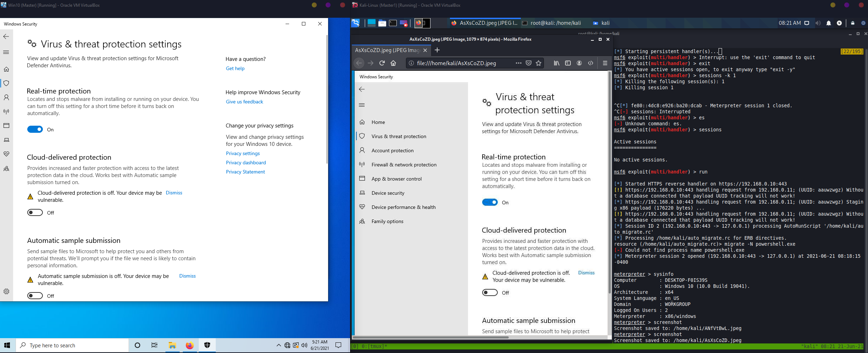This screenshot has height=353, width=868.
Task: Open Firefox developer tools icon
Action: [x=591, y=63]
